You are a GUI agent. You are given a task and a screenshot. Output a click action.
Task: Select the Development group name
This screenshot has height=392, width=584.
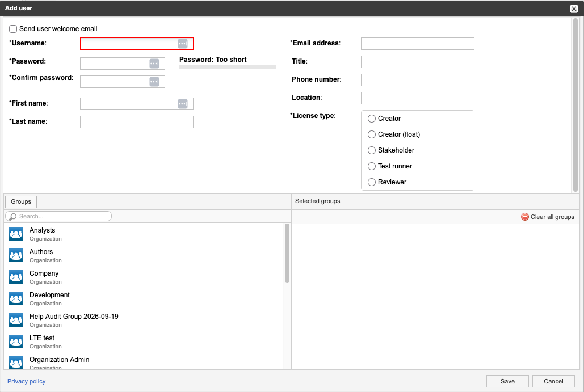[x=49, y=295]
